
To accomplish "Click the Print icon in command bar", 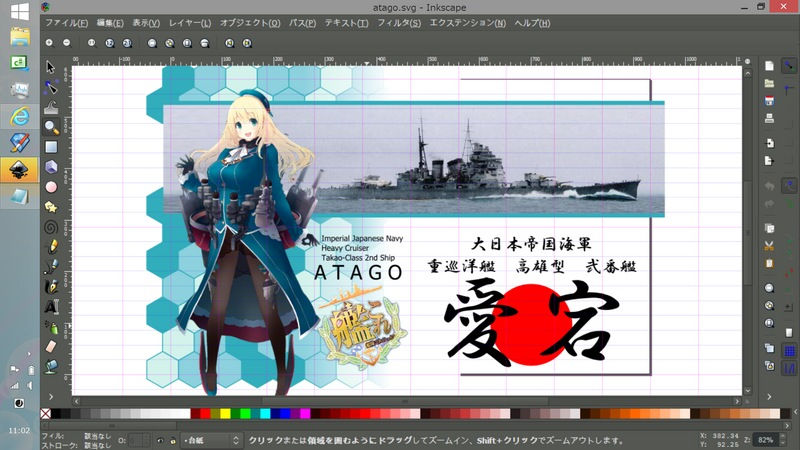I will [x=769, y=118].
